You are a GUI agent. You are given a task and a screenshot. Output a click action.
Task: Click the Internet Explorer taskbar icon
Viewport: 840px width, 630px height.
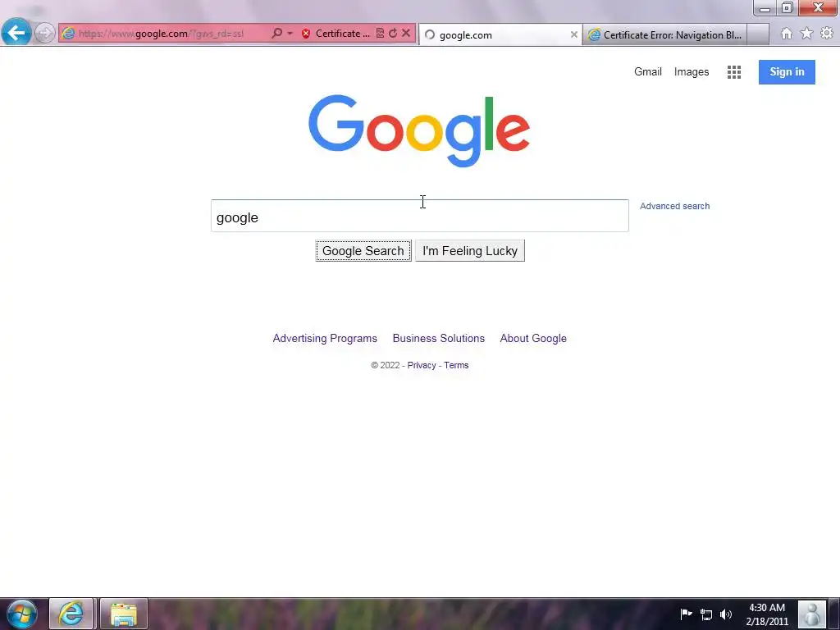tap(71, 614)
